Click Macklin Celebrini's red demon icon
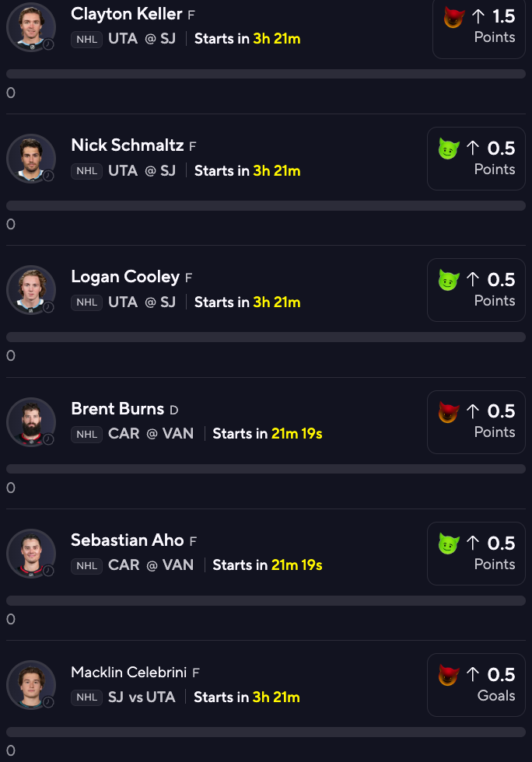 click(x=448, y=674)
